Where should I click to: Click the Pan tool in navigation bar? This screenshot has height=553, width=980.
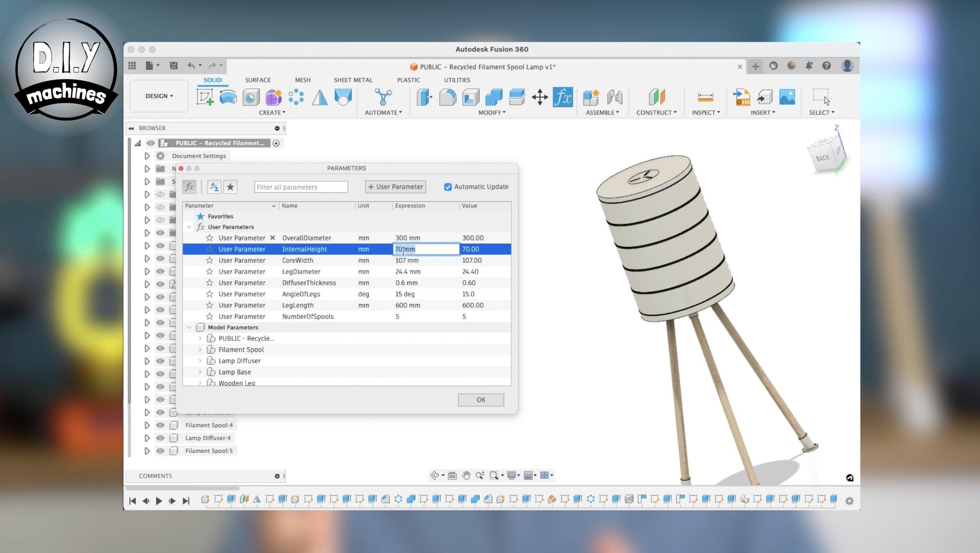tap(467, 475)
